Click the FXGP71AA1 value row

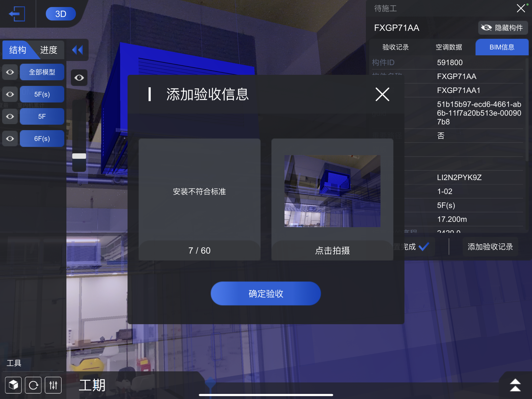(458, 90)
